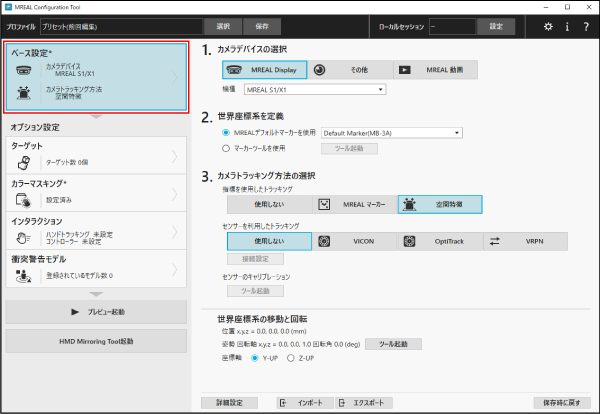Click the profile 保存 button

(262, 26)
